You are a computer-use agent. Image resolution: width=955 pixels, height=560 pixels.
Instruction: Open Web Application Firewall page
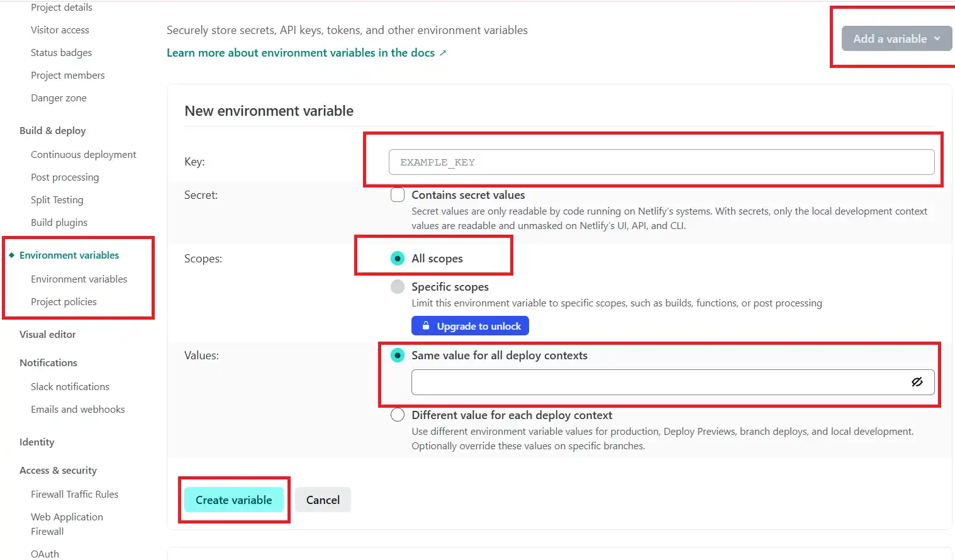pyautogui.click(x=67, y=524)
